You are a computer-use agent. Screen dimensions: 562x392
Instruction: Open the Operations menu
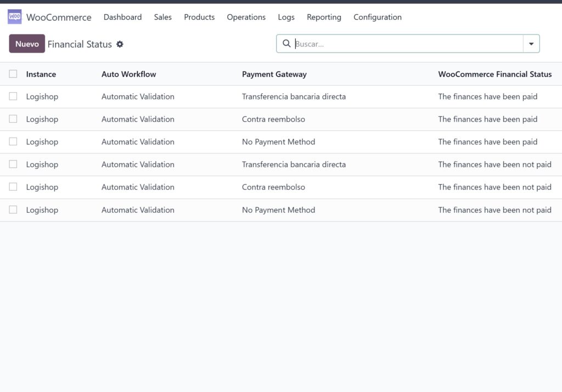click(x=246, y=17)
